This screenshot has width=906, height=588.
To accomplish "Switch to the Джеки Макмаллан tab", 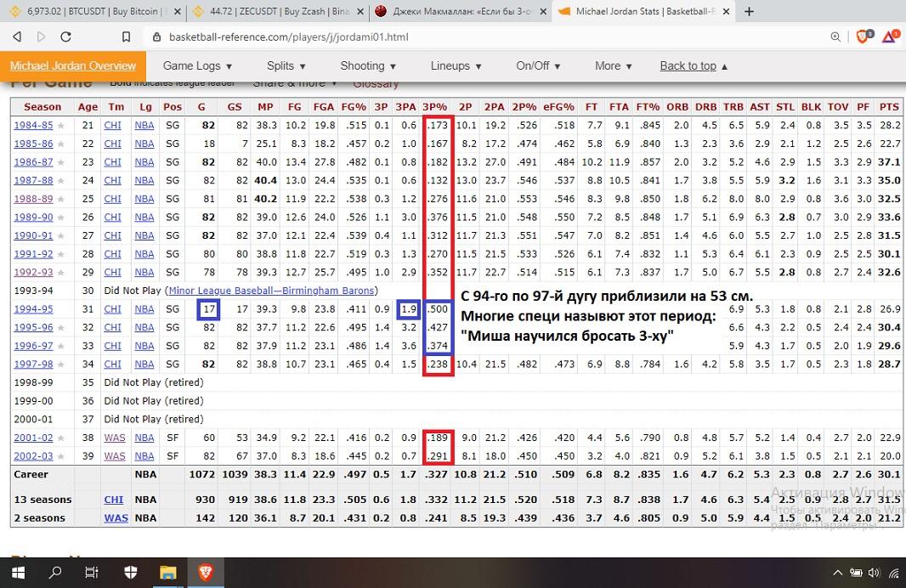I will (x=461, y=12).
